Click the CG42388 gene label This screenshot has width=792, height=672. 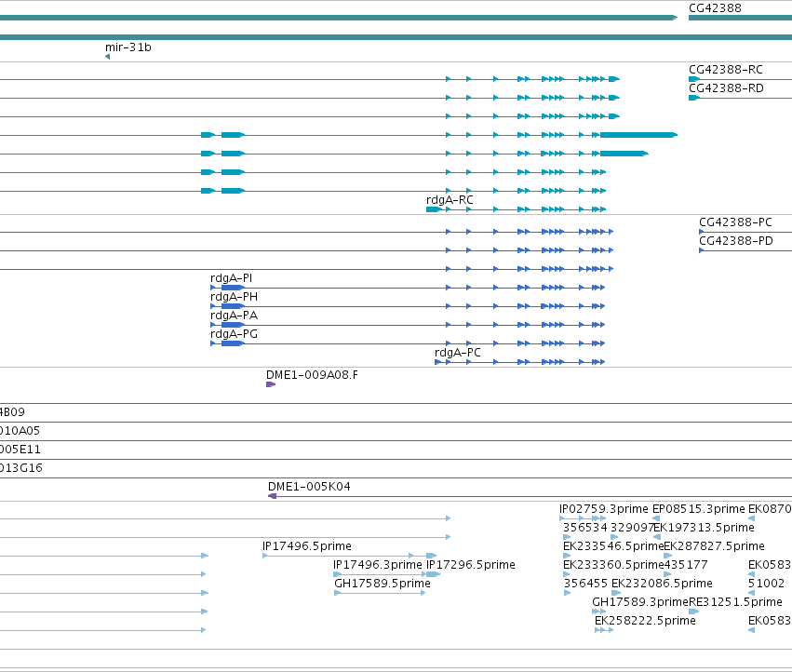[715, 8]
